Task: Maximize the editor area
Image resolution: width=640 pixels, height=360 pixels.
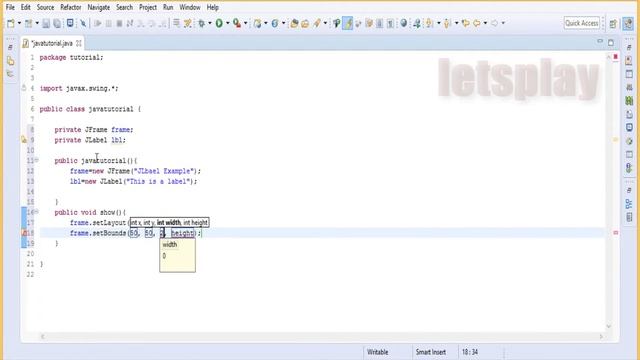Action: click(611, 42)
